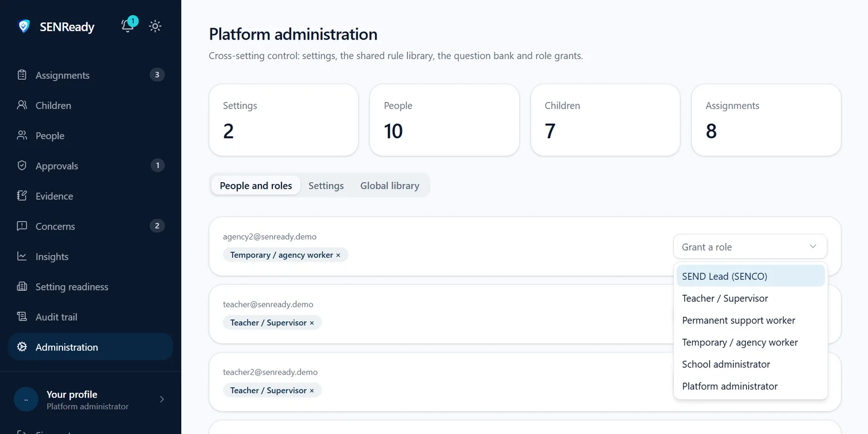Select the Approvals shield icon
The image size is (868, 434).
tap(22, 165)
